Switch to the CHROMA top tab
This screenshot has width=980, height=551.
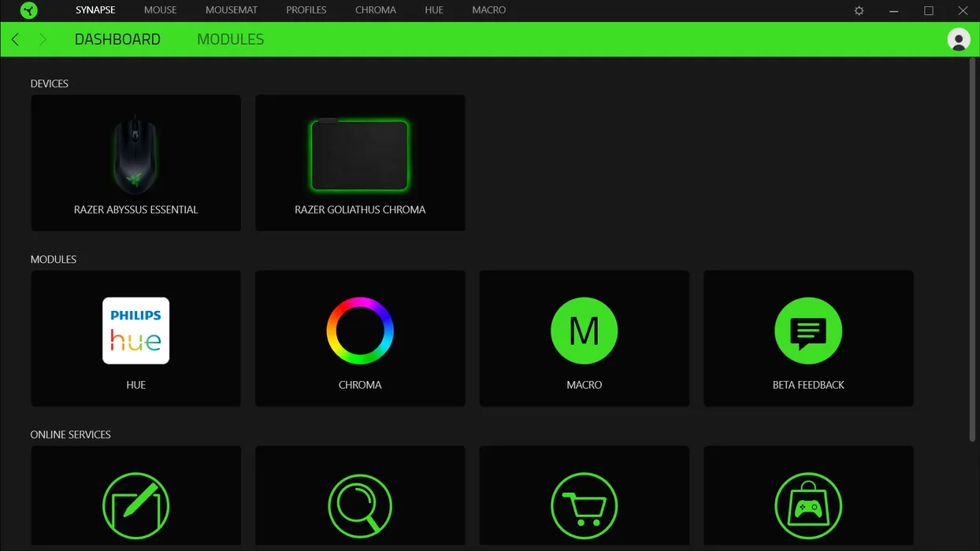tap(376, 10)
